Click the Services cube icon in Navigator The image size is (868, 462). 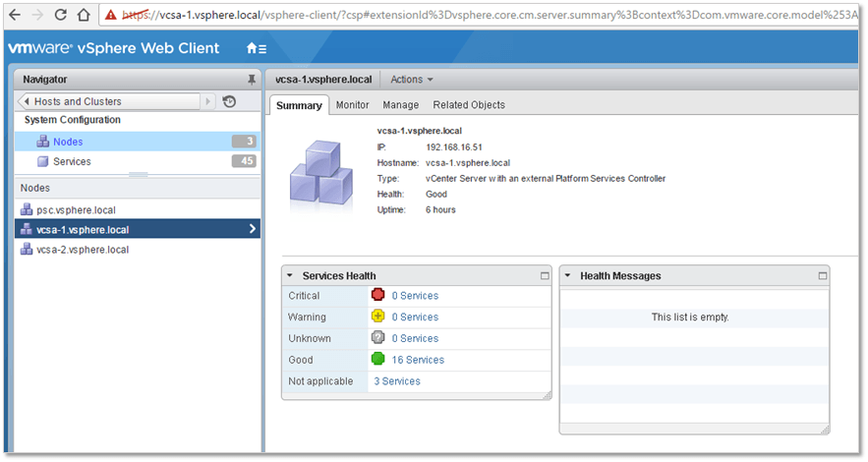click(x=42, y=161)
